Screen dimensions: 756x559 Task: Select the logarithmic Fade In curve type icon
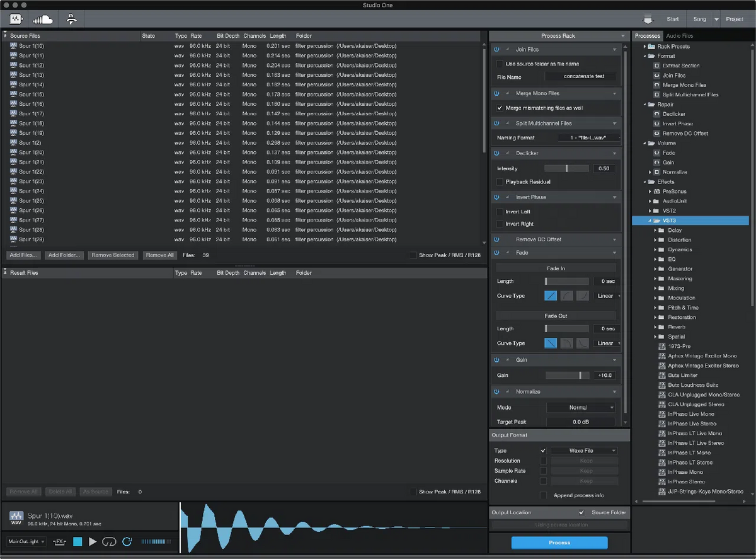click(x=566, y=296)
